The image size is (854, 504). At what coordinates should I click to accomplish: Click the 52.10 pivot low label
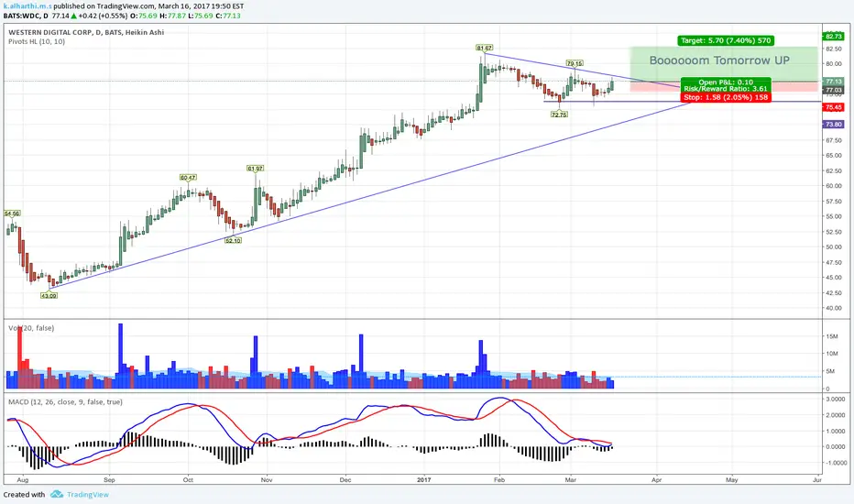coord(233,240)
